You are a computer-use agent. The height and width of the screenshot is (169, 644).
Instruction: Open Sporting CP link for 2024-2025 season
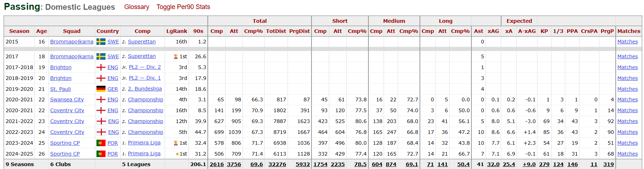65,154
